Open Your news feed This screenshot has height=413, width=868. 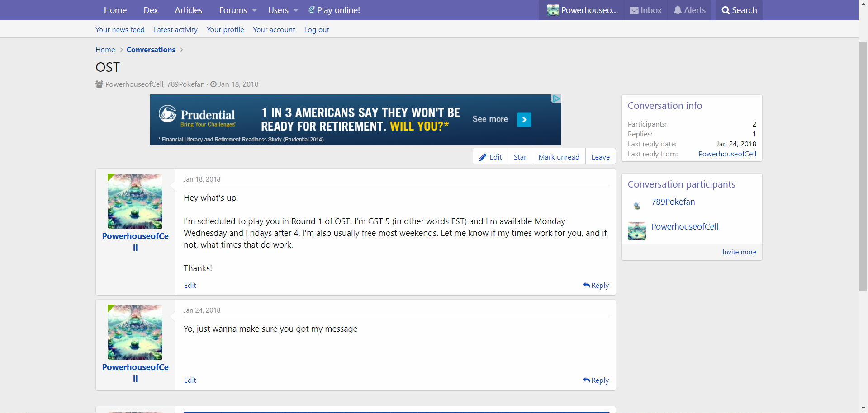click(120, 30)
